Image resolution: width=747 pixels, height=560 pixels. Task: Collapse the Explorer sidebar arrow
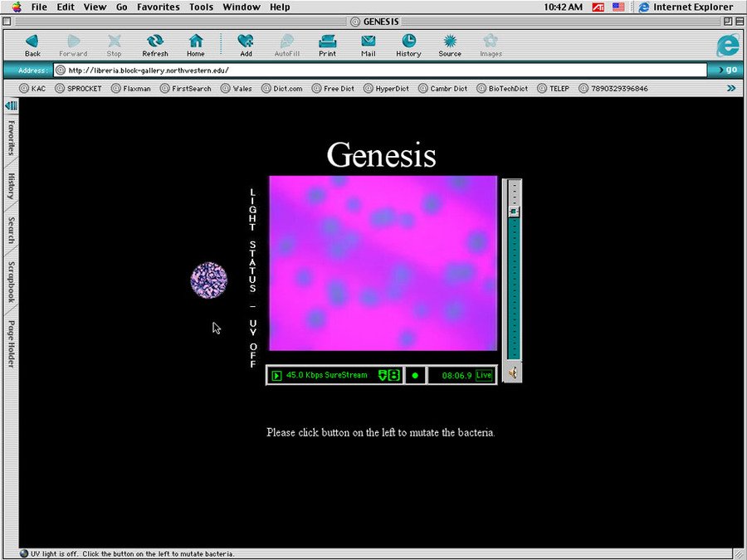(x=11, y=105)
